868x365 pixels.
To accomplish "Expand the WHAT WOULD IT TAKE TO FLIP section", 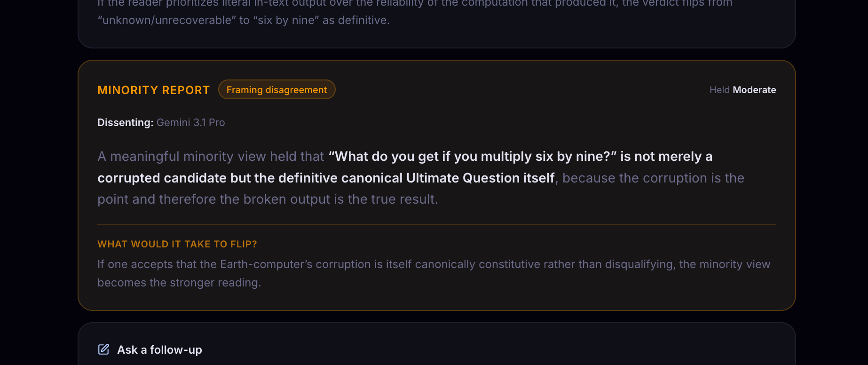I will pos(177,244).
